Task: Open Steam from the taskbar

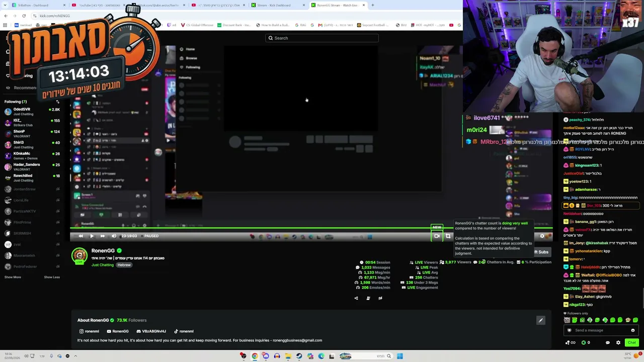Action: click(x=299, y=356)
